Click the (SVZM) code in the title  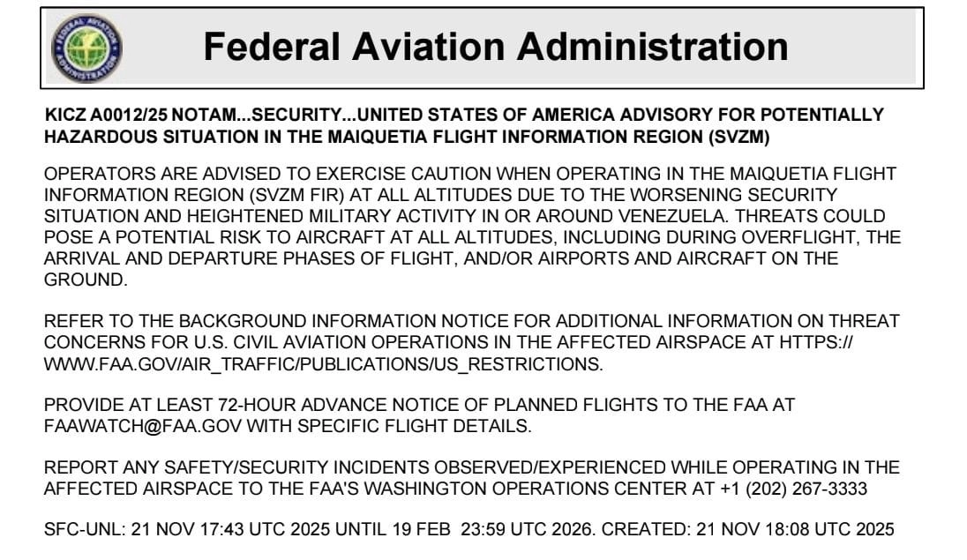tap(740, 137)
